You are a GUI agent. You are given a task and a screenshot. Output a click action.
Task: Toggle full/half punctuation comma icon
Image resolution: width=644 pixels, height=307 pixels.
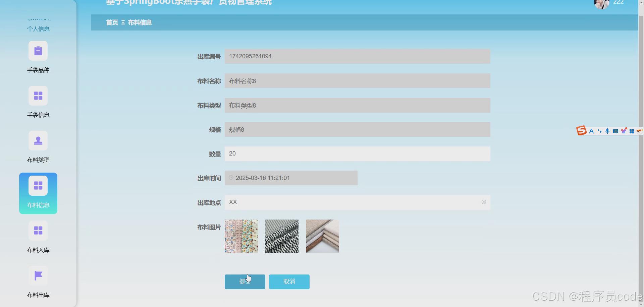point(599,131)
